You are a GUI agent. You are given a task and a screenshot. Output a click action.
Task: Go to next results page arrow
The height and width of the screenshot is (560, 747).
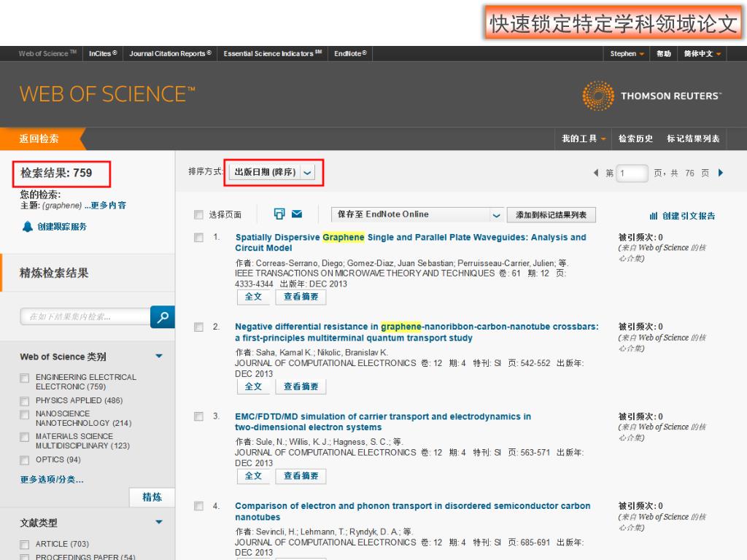[721, 173]
